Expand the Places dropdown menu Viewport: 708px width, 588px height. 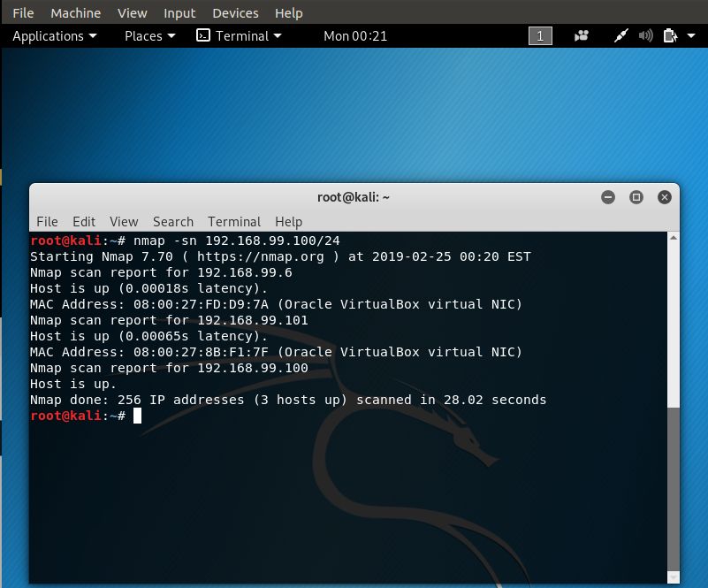(150, 36)
